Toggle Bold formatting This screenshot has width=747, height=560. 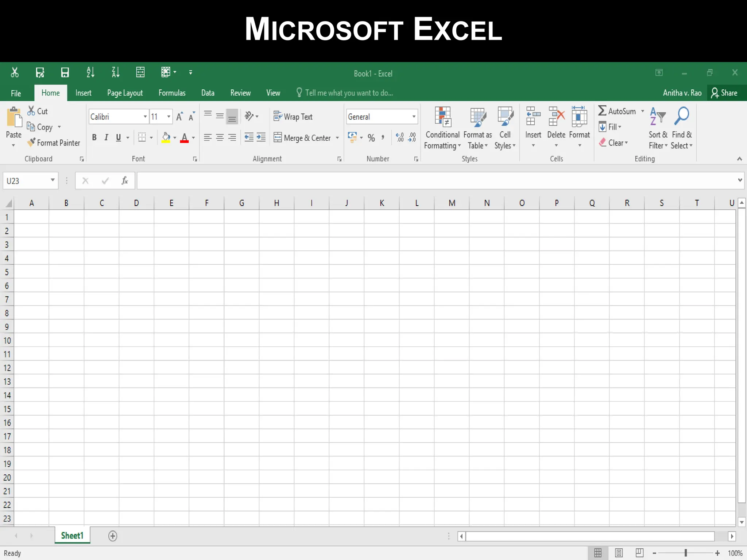(94, 137)
